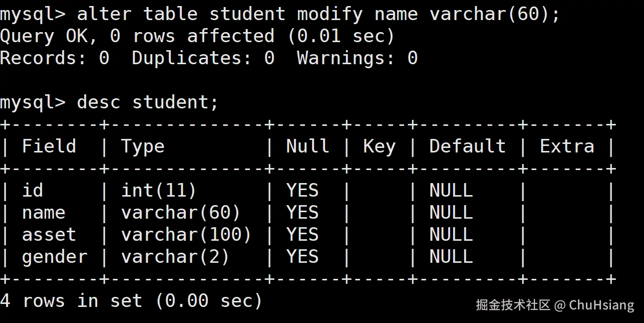
Task: Click the Default column header
Action: click(x=467, y=146)
